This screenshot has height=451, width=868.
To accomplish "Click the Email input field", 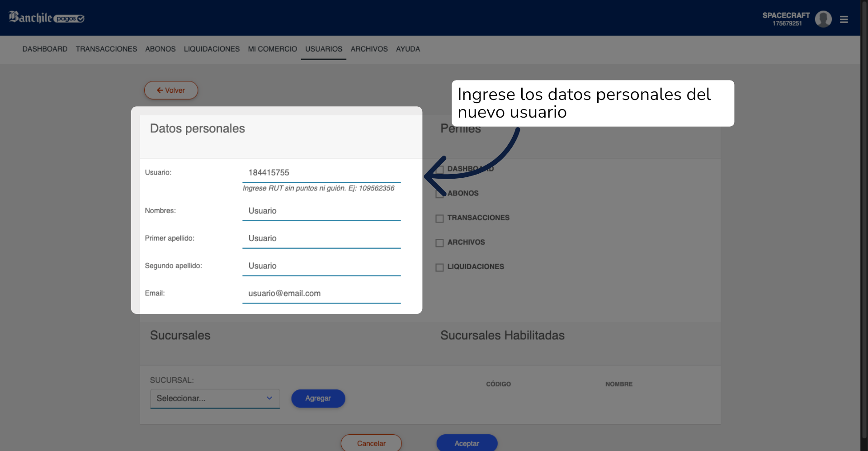I will click(321, 294).
